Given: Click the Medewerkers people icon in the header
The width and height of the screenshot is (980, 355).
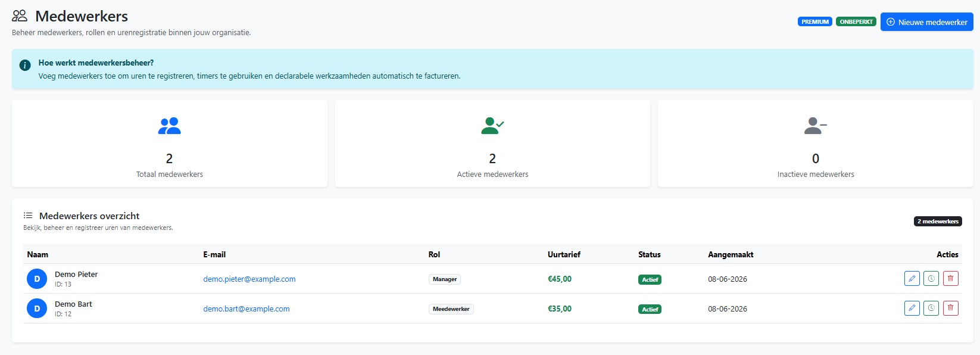Looking at the screenshot, I should pos(20,16).
